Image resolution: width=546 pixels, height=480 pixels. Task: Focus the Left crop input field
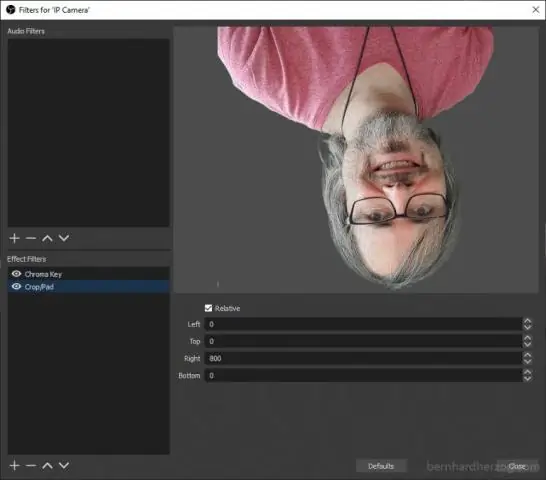pos(363,324)
